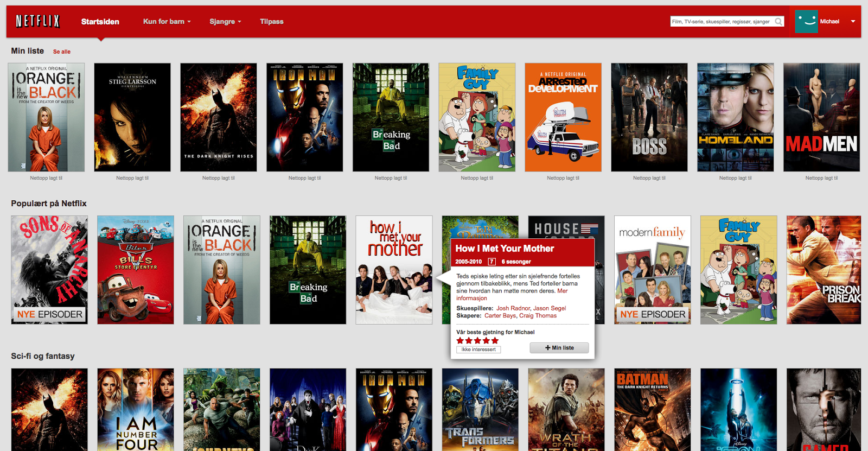Rate five stars on last star

click(x=495, y=341)
